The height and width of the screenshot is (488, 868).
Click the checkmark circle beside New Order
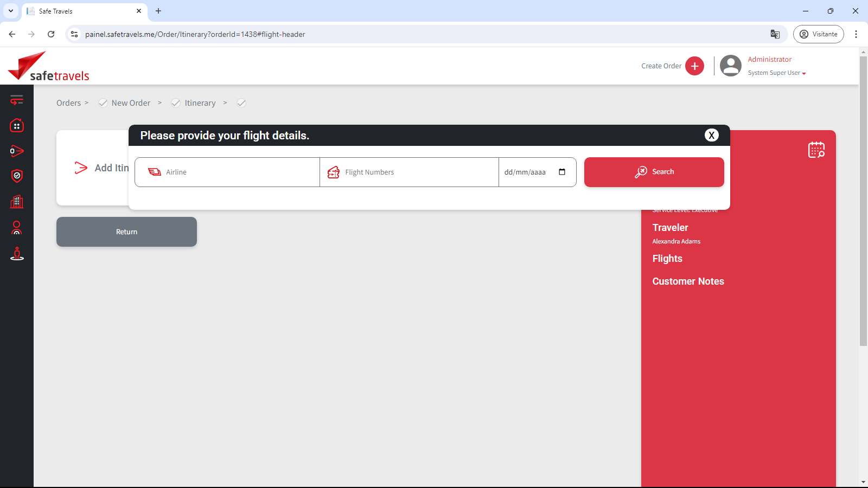pos(103,103)
